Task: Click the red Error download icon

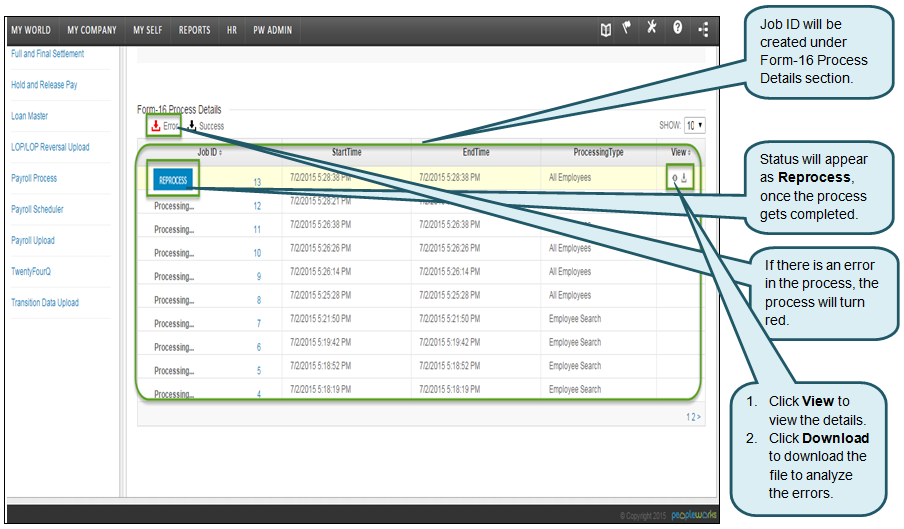Action: tap(156, 126)
